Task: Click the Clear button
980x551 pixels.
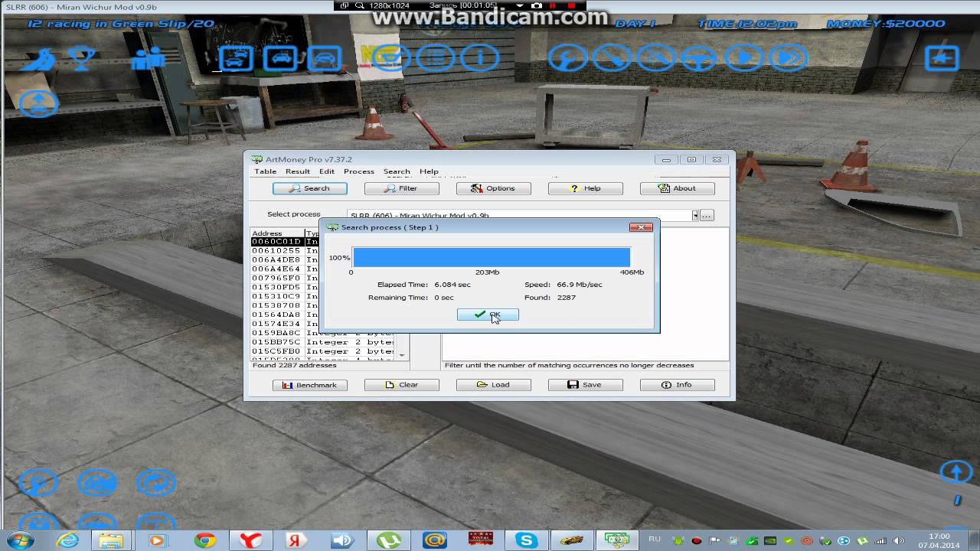Action: click(402, 385)
